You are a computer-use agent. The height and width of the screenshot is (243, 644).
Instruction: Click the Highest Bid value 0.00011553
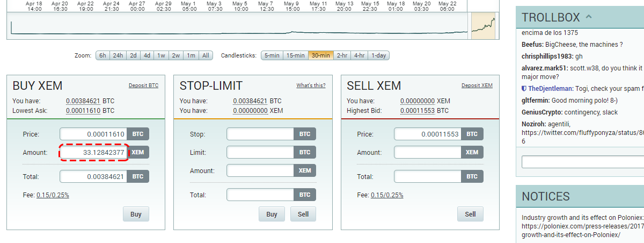[x=418, y=111]
